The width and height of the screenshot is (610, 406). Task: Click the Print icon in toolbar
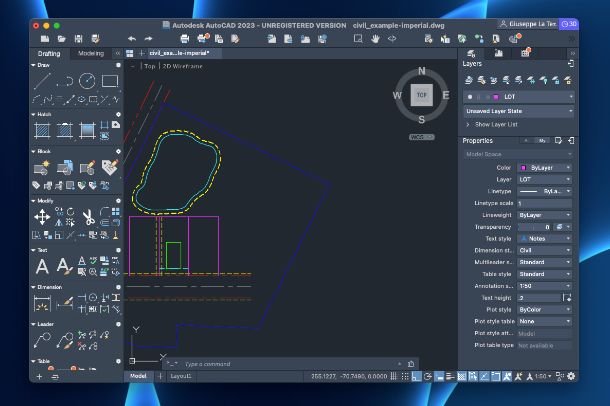click(x=185, y=38)
